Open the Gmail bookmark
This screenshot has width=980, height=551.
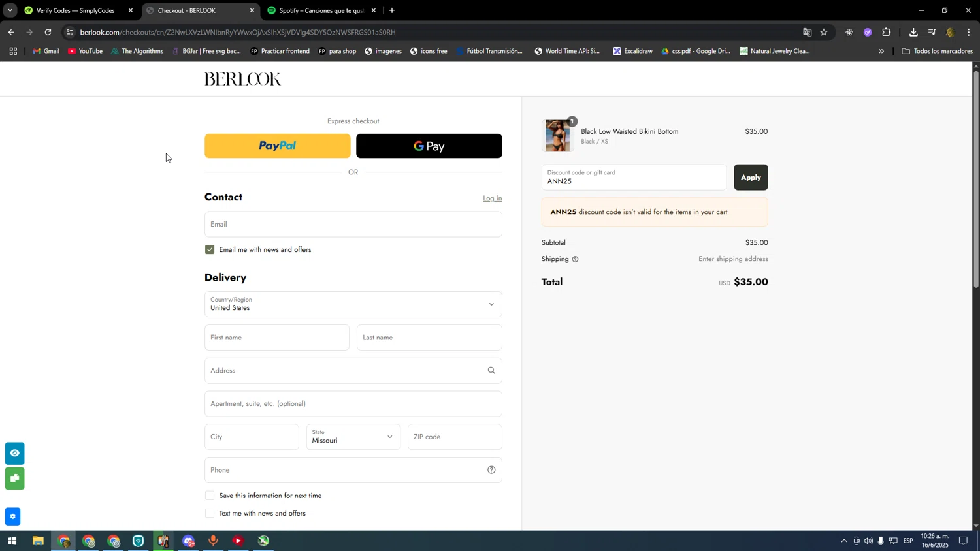pyautogui.click(x=46, y=51)
